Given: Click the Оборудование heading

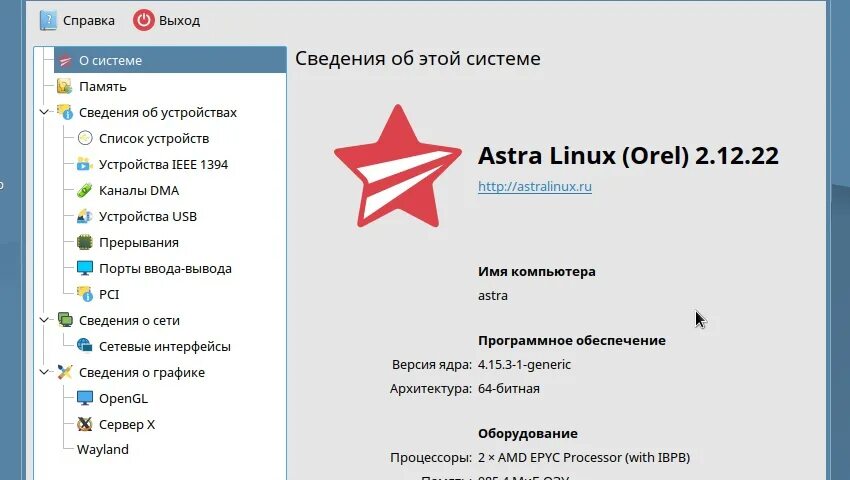Looking at the screenshot, I should [x=528, y=433].
